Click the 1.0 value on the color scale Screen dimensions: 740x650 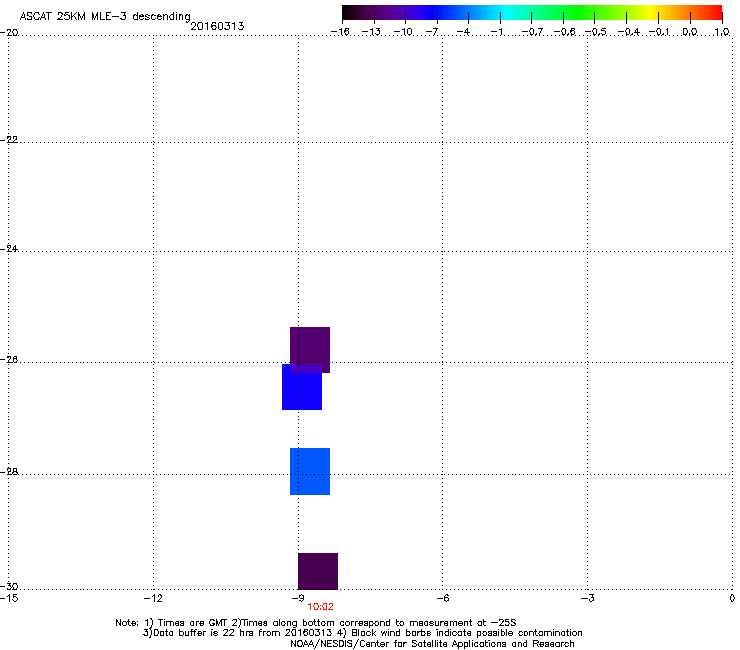[x=722, y=32]
